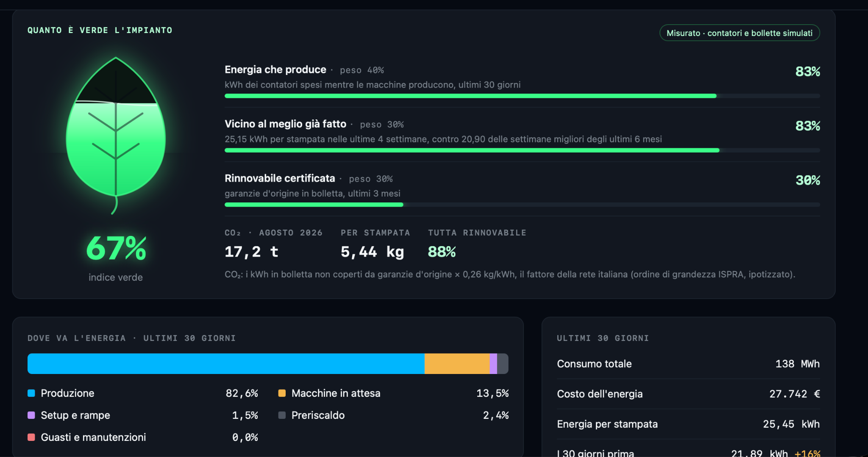This screenshot has height=457, width=868.
Task: Click the 'Vicino al meglio già fatto' title
Action: coord(286,124)
